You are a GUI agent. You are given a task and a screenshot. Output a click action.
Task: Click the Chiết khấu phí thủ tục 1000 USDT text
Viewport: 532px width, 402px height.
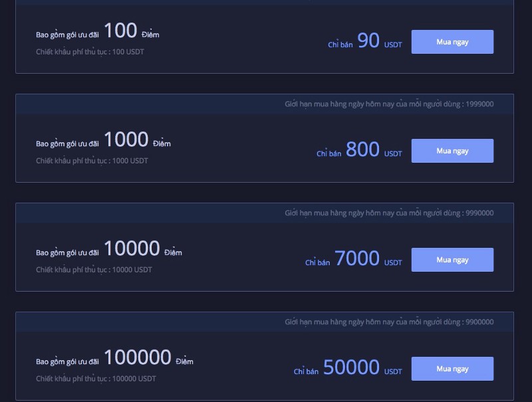[x=92, y=161]
